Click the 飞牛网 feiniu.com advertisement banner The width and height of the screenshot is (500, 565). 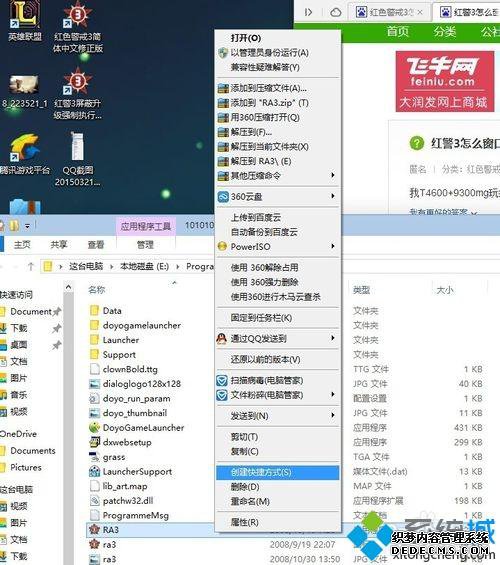[445, 81]
